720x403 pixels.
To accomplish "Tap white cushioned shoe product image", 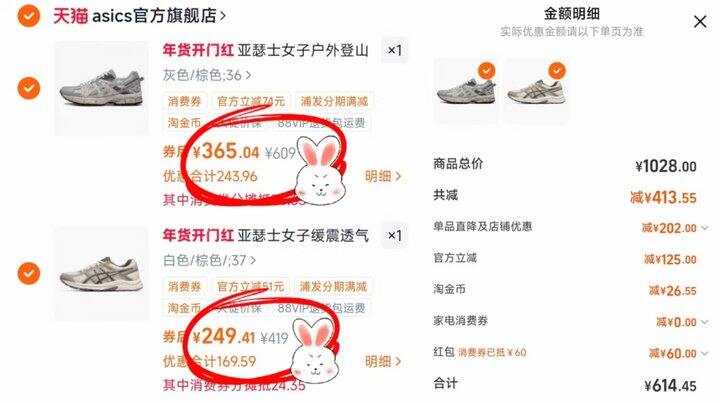I will pos(101,274).
